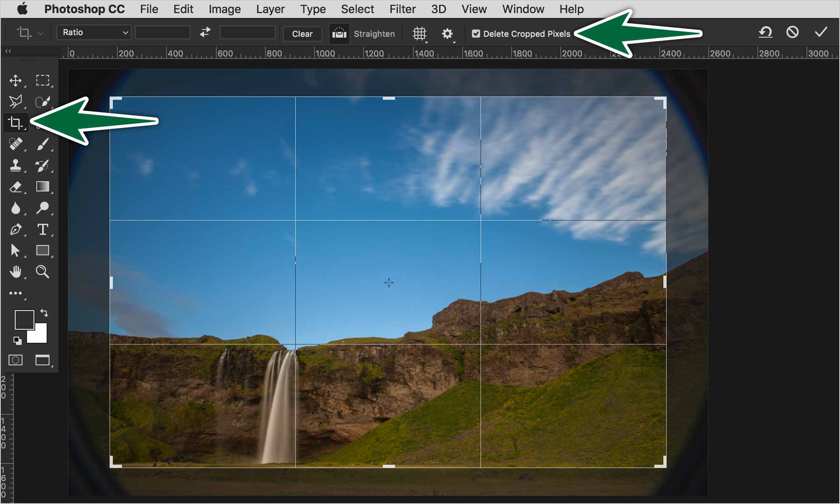Select the Text tool
The width and height of the screenshot is (840, 504).
(x=42, y=229)
